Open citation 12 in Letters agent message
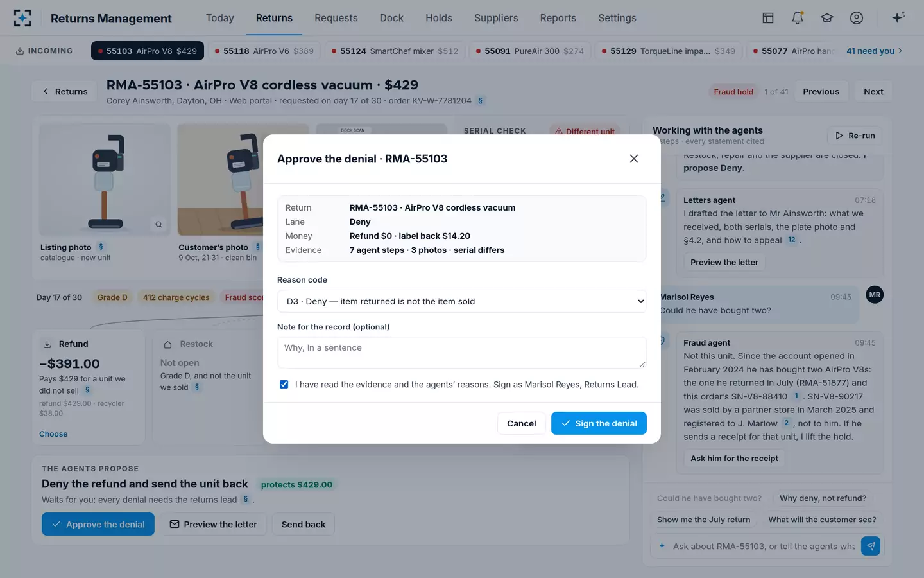Screen dimensions: 924x578 792,240
